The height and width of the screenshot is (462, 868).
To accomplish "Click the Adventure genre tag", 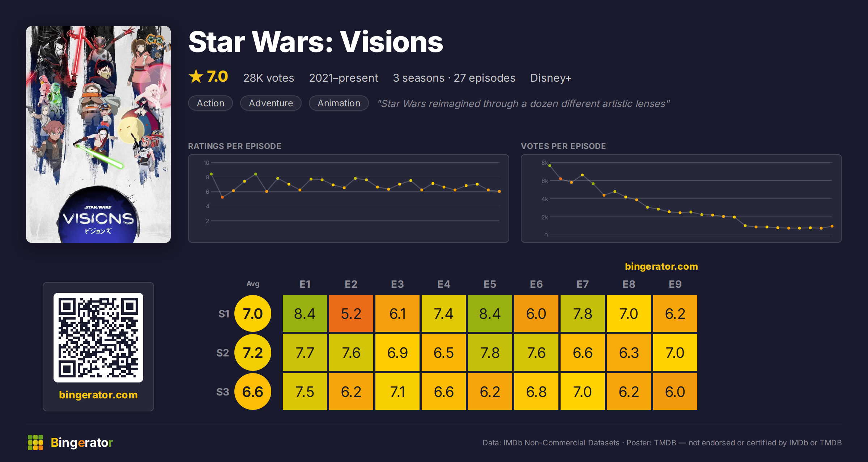I will click(x=271, y=103).
